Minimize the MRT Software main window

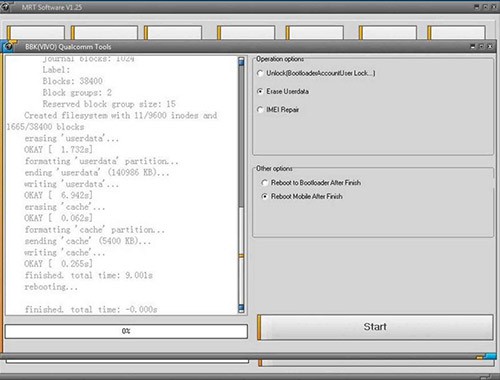[477, 7]
